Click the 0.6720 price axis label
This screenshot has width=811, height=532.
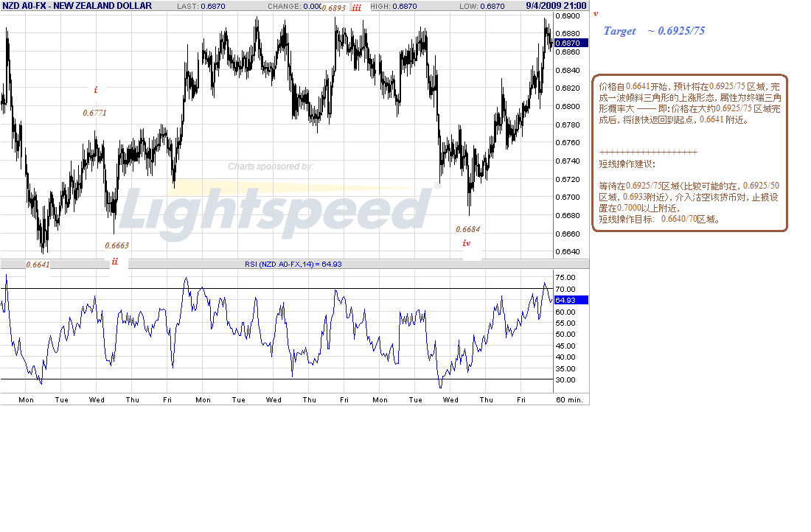[x=568, y=179]
